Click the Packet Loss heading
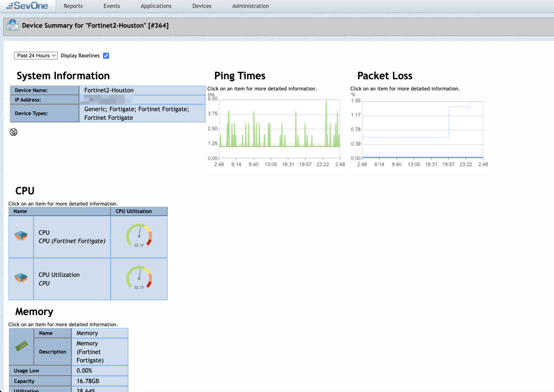 385,76
